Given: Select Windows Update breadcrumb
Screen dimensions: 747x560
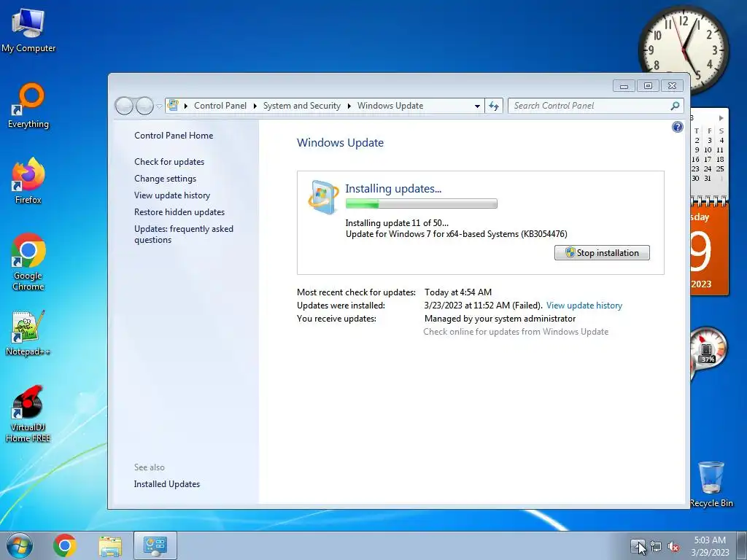Looking at the screenshot, I should click(x=390, y=106).
